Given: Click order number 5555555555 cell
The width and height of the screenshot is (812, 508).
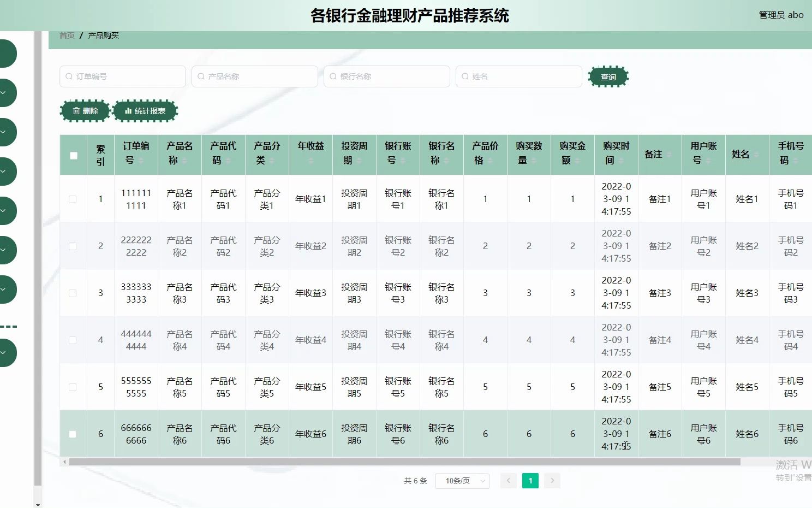Looking at the screenshot, I should click(x=136, y=387).
